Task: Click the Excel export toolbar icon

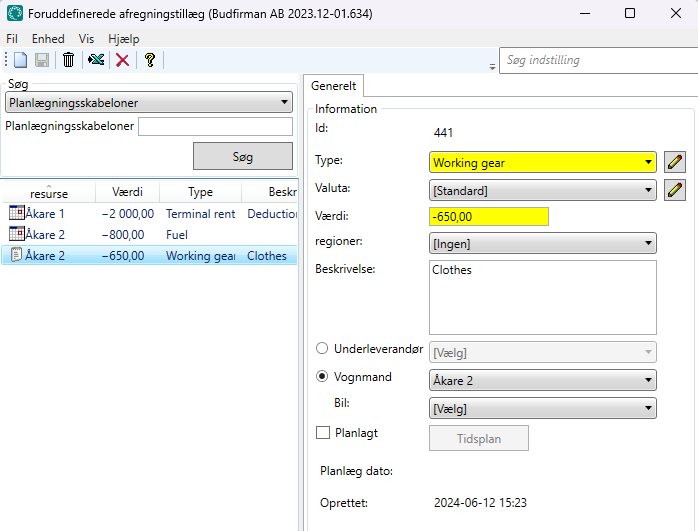Action: (96, 60)
